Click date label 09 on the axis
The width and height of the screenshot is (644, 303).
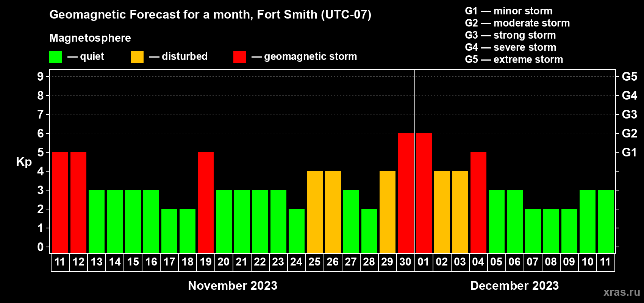pyautogui.click(x=569, y=262)
